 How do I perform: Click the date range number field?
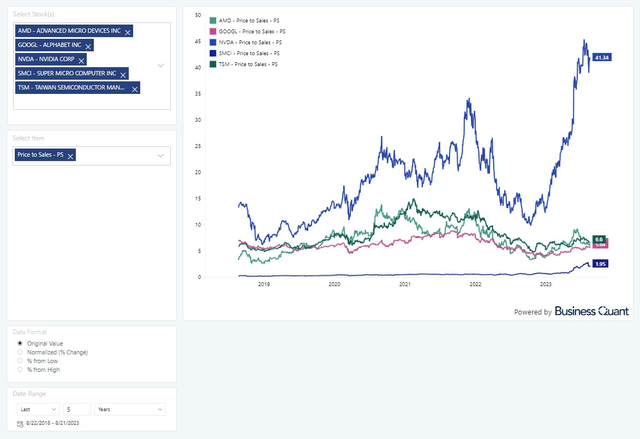tap(76, 409)
